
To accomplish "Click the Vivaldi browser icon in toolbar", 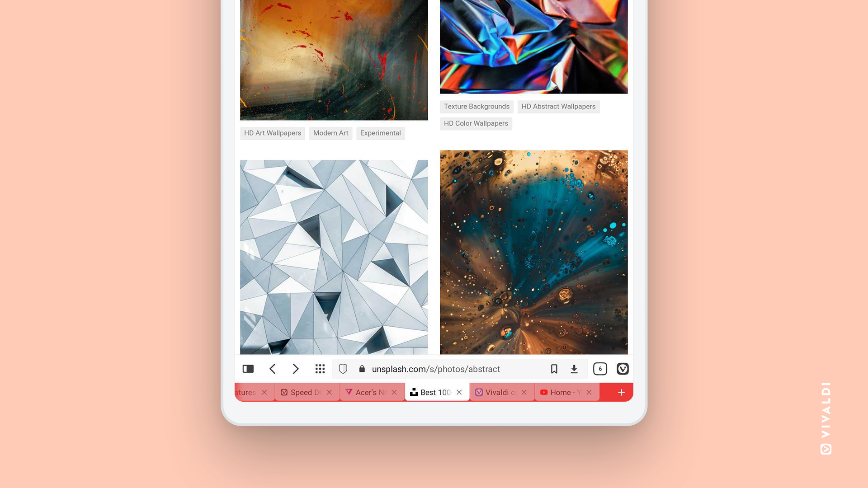I will coord(623,369).
